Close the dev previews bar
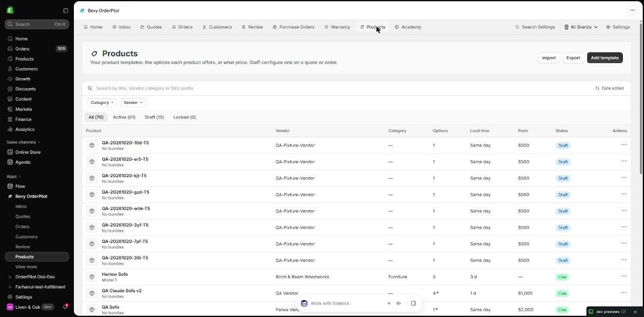 pos(635,312)
